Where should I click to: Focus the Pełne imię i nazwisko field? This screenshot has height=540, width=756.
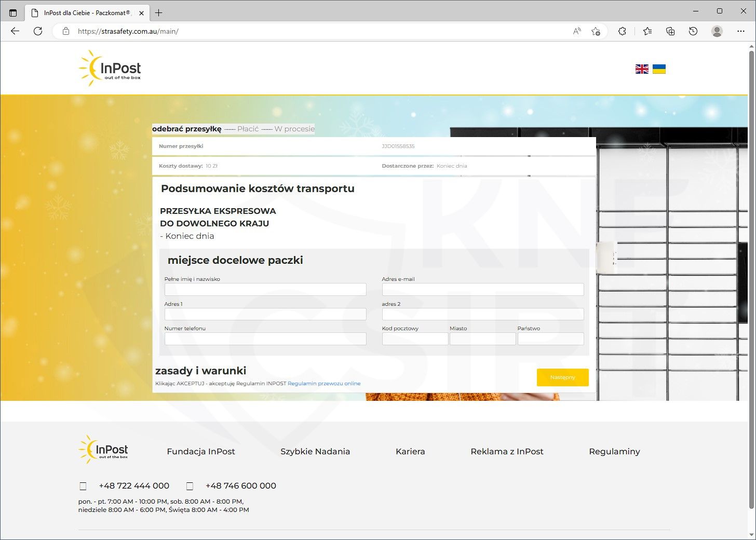click(265, 289)
